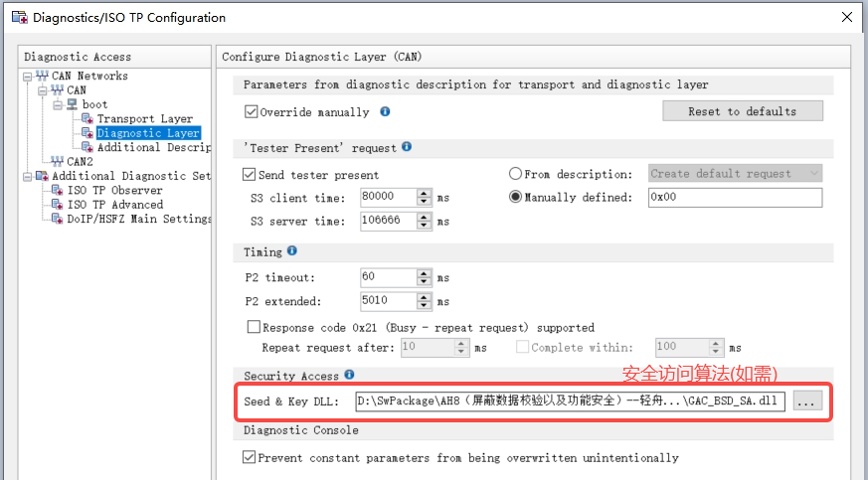Click the Manually defined 0x00 field
Screen dimensions: 868x480
point(735,198)
